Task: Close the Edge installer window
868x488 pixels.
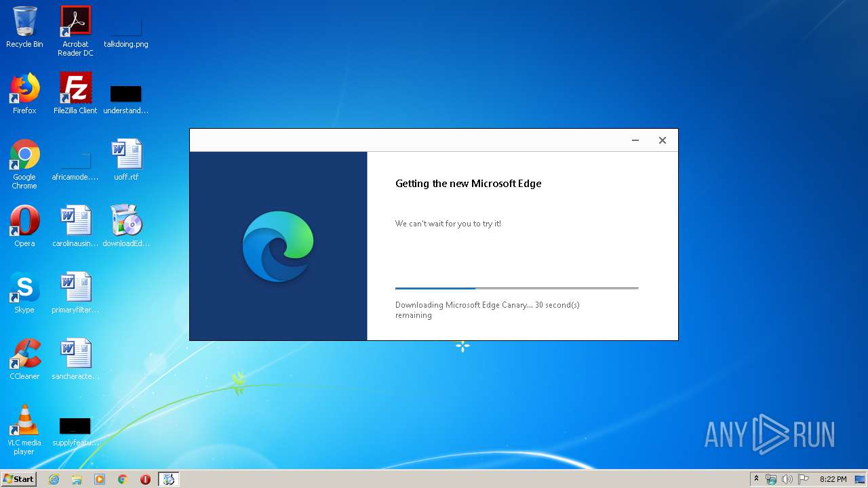Action: [x=663, y=140]
